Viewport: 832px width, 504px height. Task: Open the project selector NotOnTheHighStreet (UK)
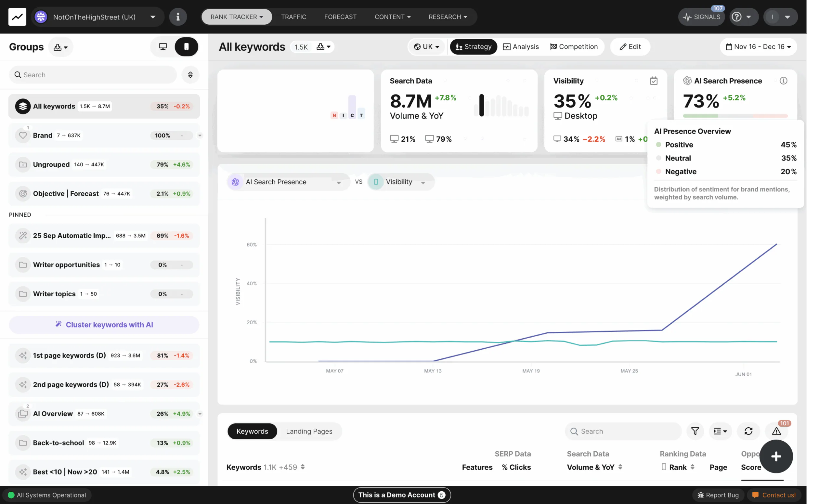click(97, 17)
